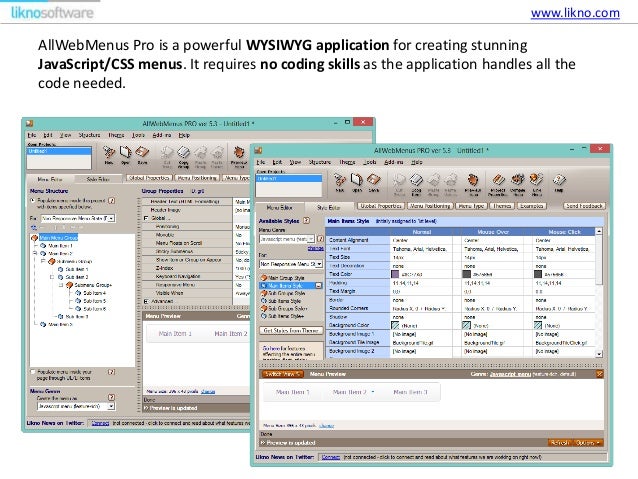Click Connect link in front window Twitter bar
This screenshot has height=479, width=638.
[x=330, y=457]
